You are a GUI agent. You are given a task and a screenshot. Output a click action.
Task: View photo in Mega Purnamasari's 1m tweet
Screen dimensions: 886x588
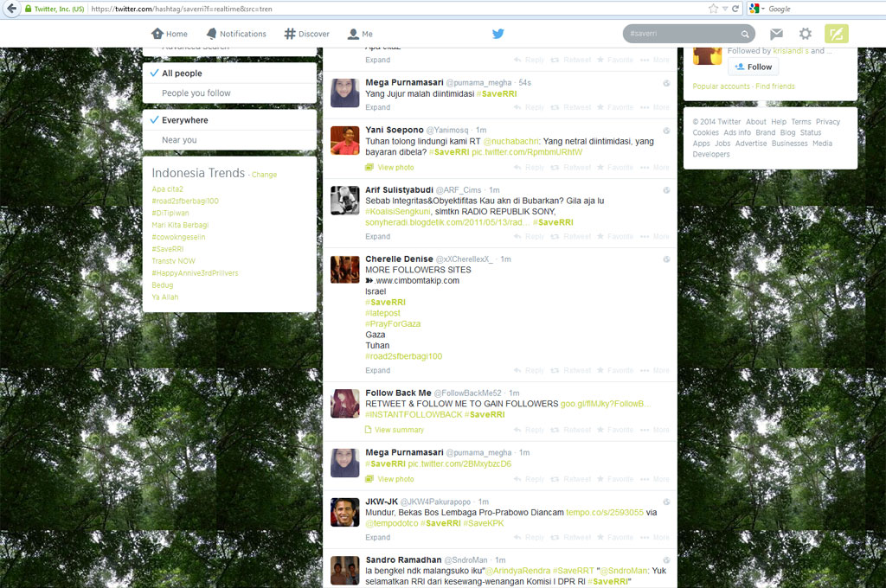[x=389, y=479]
